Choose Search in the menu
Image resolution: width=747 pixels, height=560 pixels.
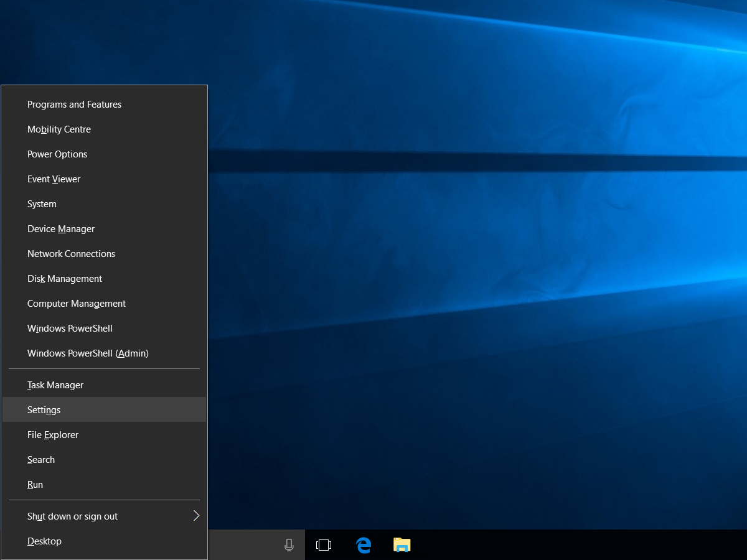coord(104,460)
